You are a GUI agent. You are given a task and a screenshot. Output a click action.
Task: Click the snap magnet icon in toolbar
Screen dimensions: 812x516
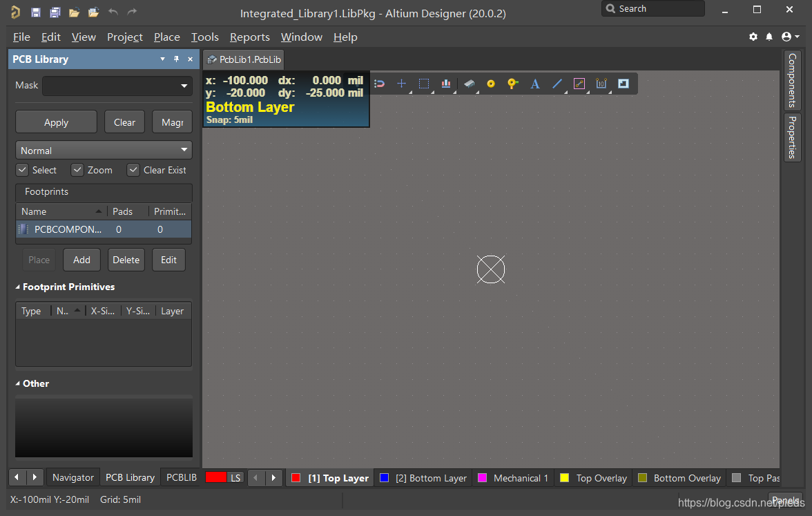point(379,84)
